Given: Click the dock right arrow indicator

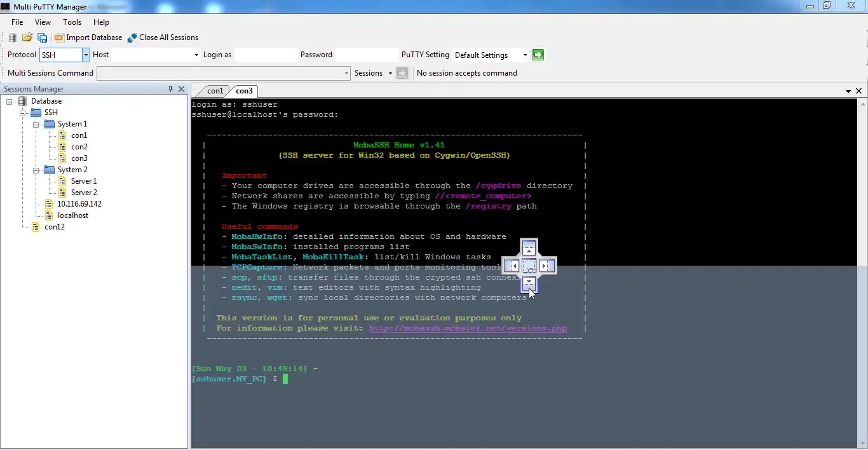Looking at the screenshot, I should point(546,265).
